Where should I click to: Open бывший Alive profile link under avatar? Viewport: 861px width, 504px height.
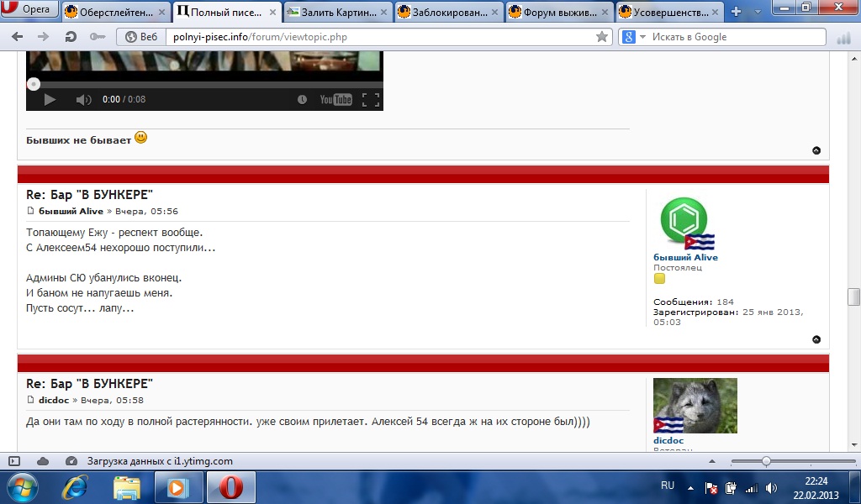point(685,257)
